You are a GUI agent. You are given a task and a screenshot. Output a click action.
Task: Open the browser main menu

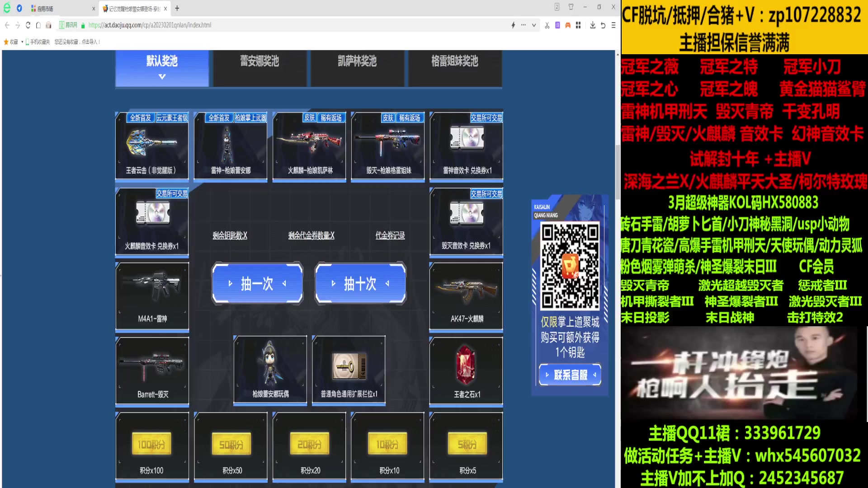coord(613,25)
